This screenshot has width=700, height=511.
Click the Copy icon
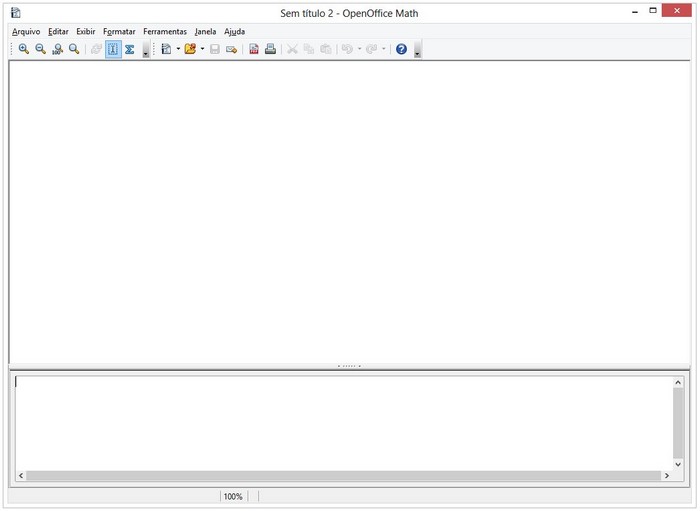click(x=308, y=49)
